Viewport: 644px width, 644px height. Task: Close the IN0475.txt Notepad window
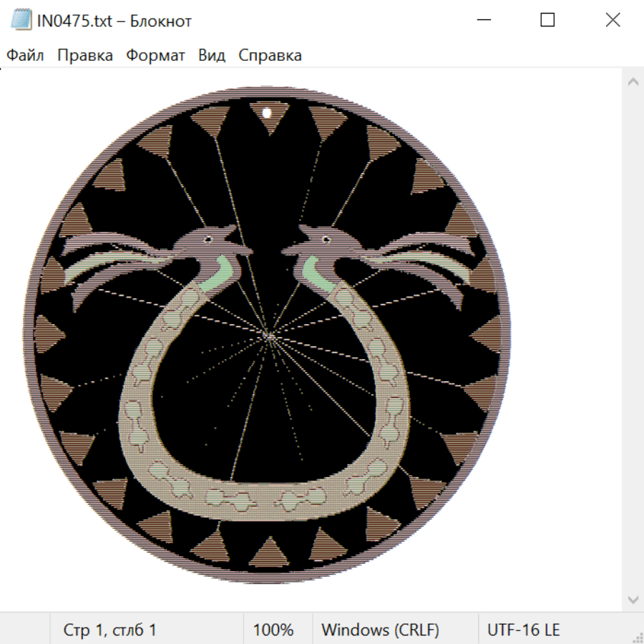click(x=613, y=20)
